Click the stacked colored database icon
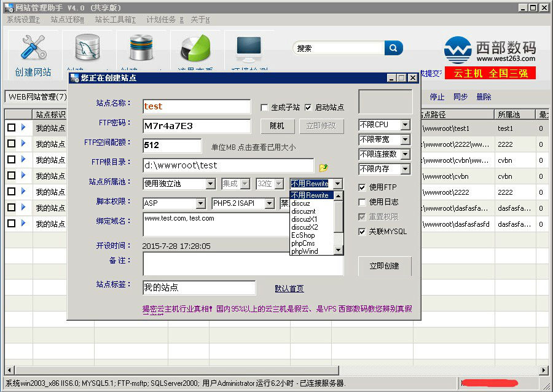 tap(141, 47)
